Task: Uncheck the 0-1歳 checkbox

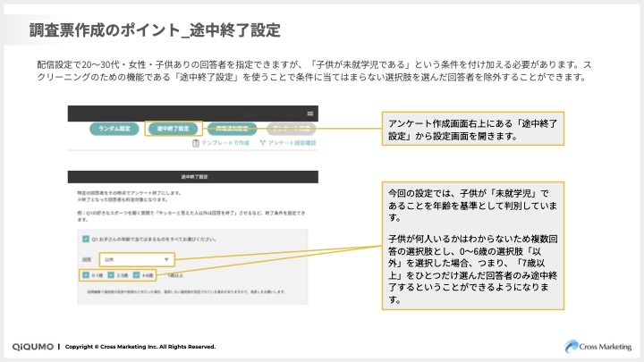Action: [85, 274]
